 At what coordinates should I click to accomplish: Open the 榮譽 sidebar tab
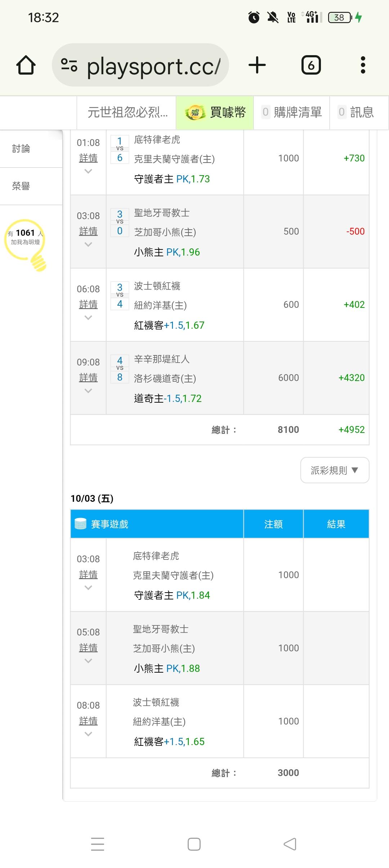click(22, 186)
